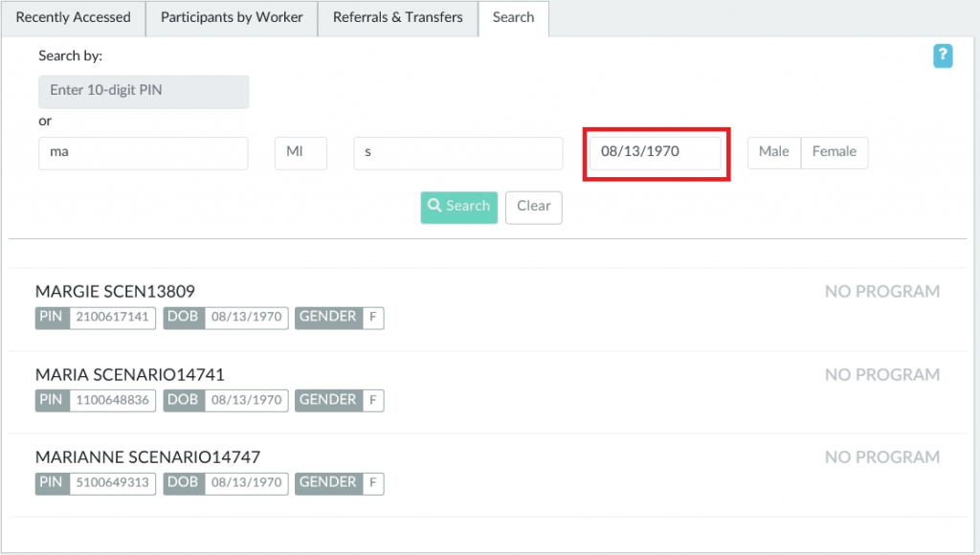The width and height of the screenshot is (980, 555).
Task: Open MARIA SCENARIO14741 participant result
Action: [129, 375]
